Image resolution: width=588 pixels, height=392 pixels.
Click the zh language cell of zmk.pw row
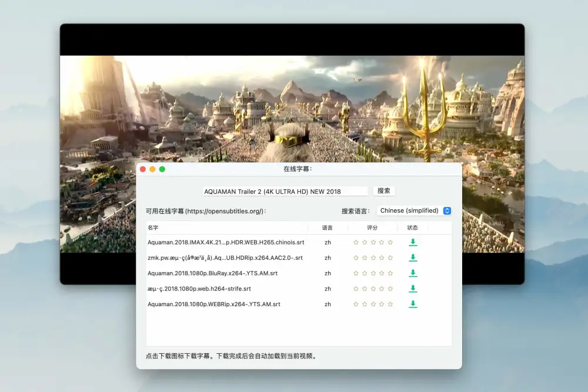[x=328, y=258]
